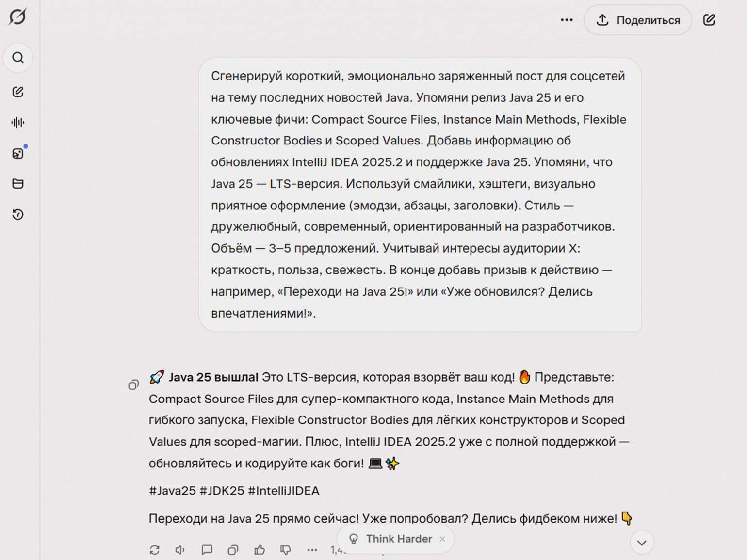Remove the Think Harder chip via X
The height and width of the screenshot is (560, 747).
(x=442, y=539)
